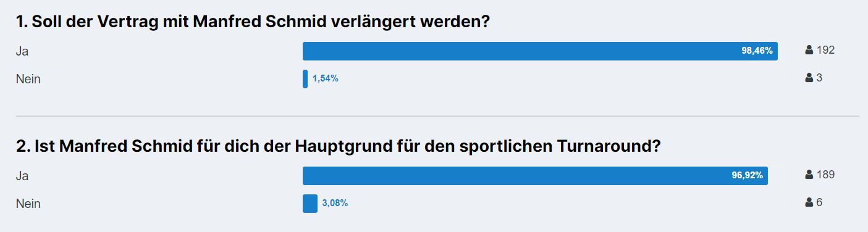
Task: Click the voter icon next to 3 votes
Action: tap(809, 78)
